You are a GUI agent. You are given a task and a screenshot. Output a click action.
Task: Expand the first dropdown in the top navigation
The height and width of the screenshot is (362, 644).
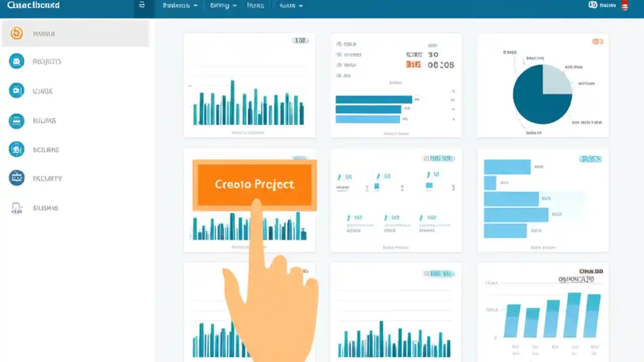click(x=180, y=6)
